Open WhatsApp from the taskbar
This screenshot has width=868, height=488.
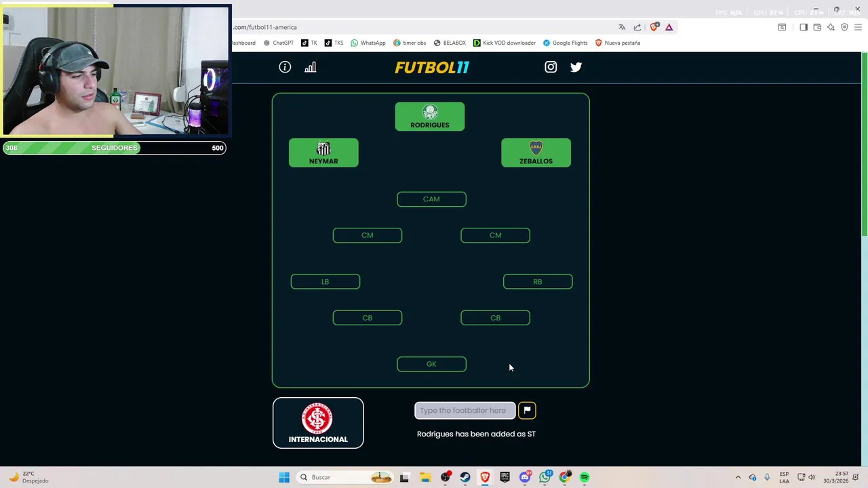click(545, 477)
